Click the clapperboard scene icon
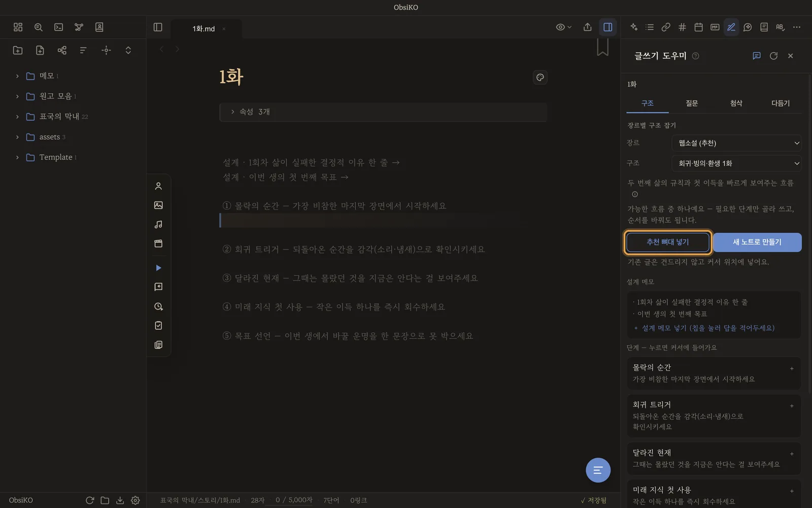The height and width of the screenshot is (508, 812). pyautogui.click(x=158, y=244)
